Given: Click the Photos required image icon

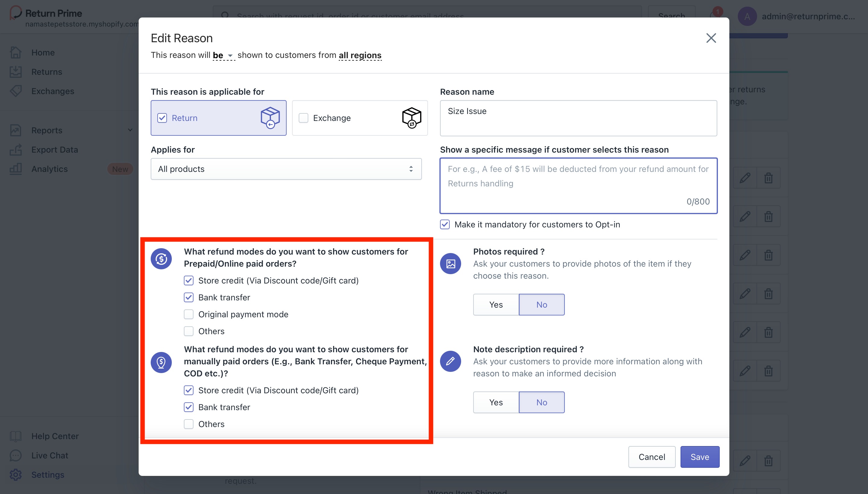Looking at the screenshot, I should tap(450, 264).
